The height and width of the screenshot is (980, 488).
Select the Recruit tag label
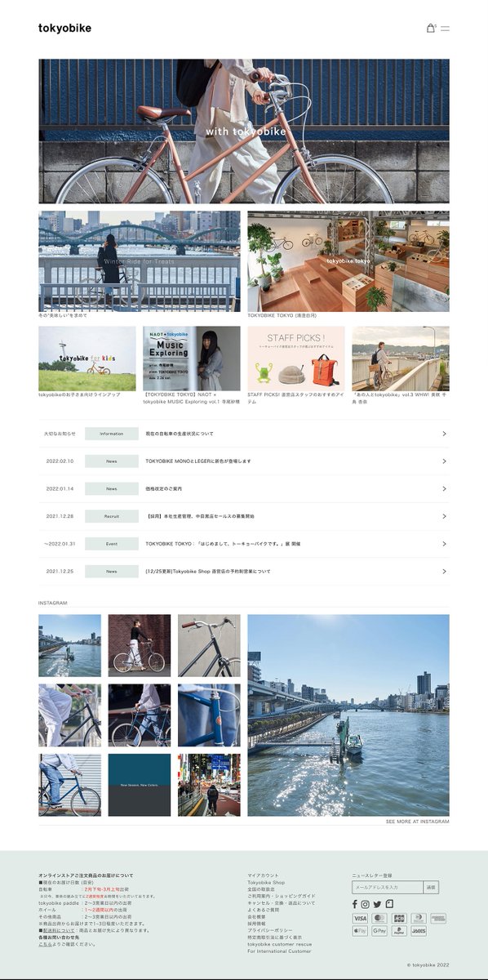(x=112, y=516)
